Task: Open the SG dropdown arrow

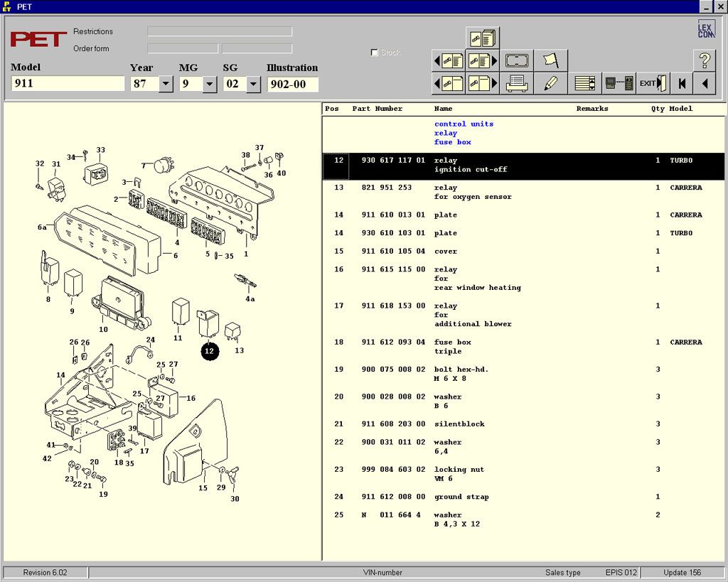Action: [x=254, y=84]
